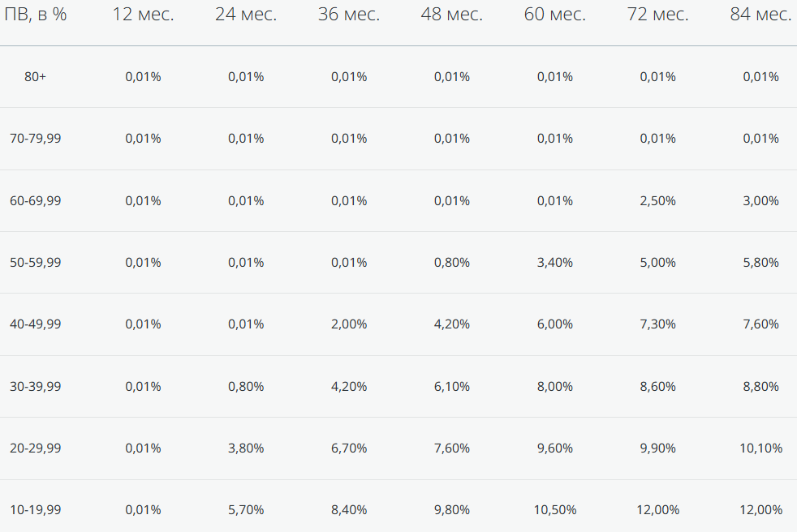The height and width of the screenshot is (532, 797).
Task: Click the 3,40% cell under 60 мес.
Action: (x=555, y=263)
